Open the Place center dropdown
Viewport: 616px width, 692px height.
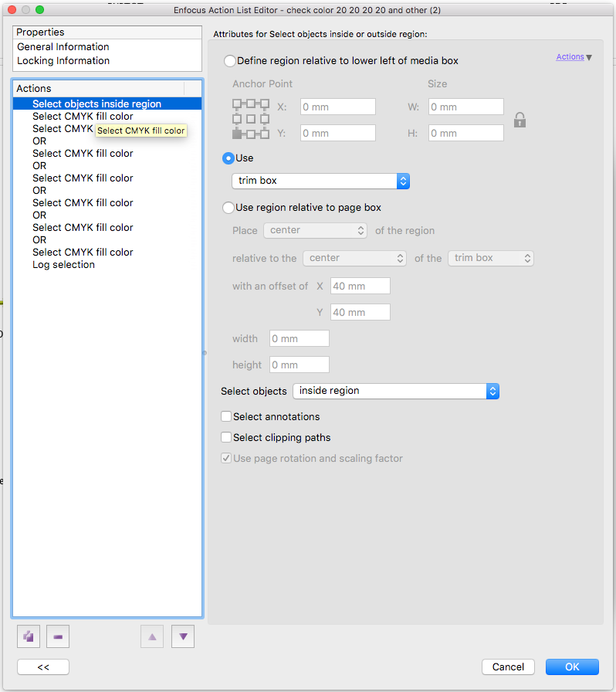(x=315, y=230)
